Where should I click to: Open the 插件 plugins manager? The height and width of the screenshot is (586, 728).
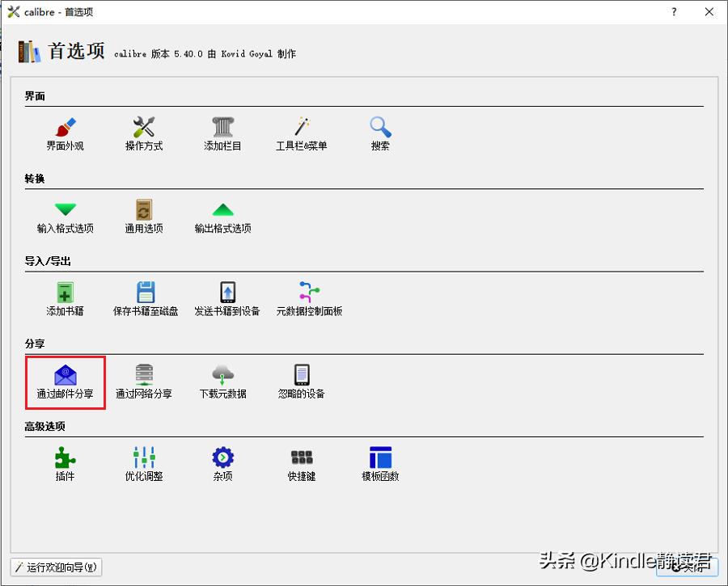pyautogui.click(x=65, y=462)
